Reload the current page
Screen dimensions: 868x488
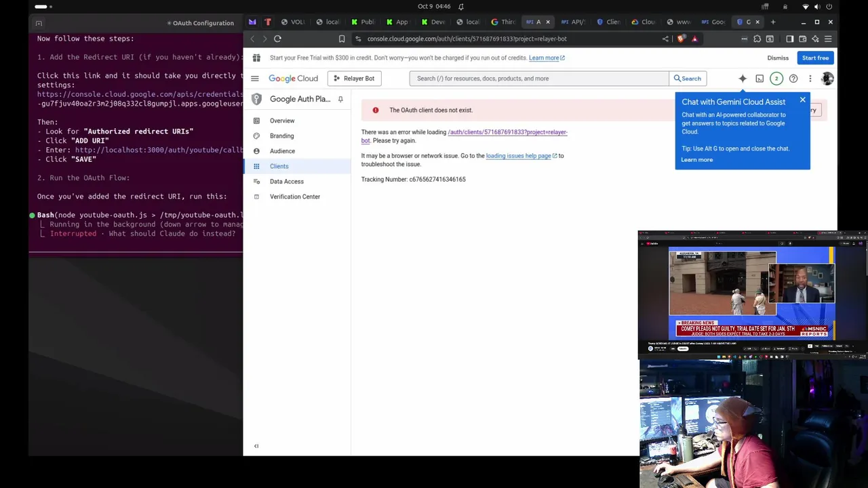click(277, 39)
